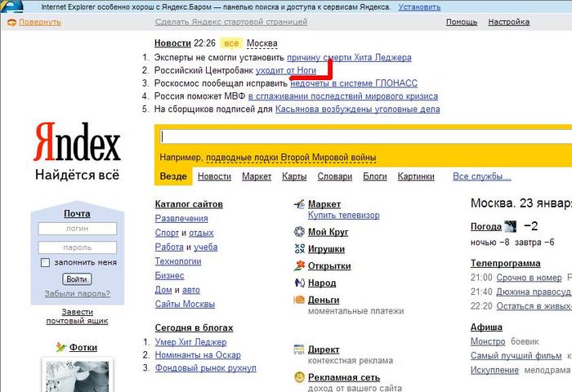Click the Маркет service icon
Image resolution: width=572 pixels, height=392 pixels.
point(299,204)
